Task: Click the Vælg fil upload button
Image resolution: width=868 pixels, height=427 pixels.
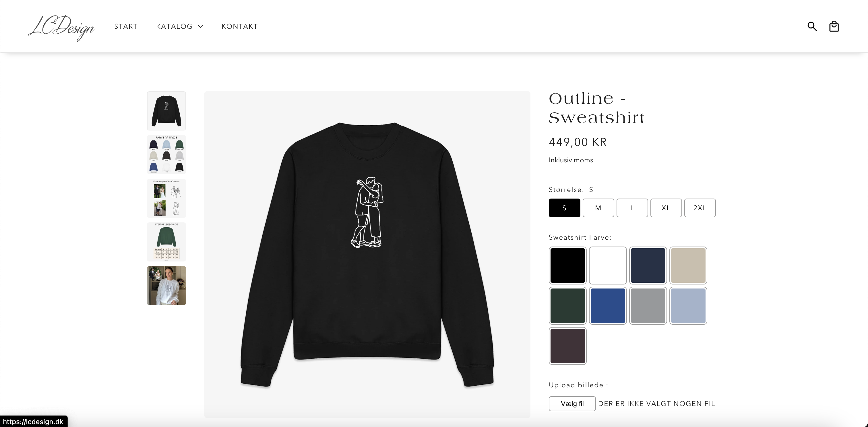Action: [x=572, y=404]
